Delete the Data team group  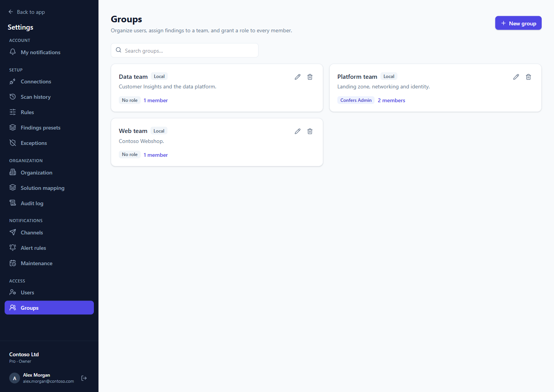tap(310, 77)
